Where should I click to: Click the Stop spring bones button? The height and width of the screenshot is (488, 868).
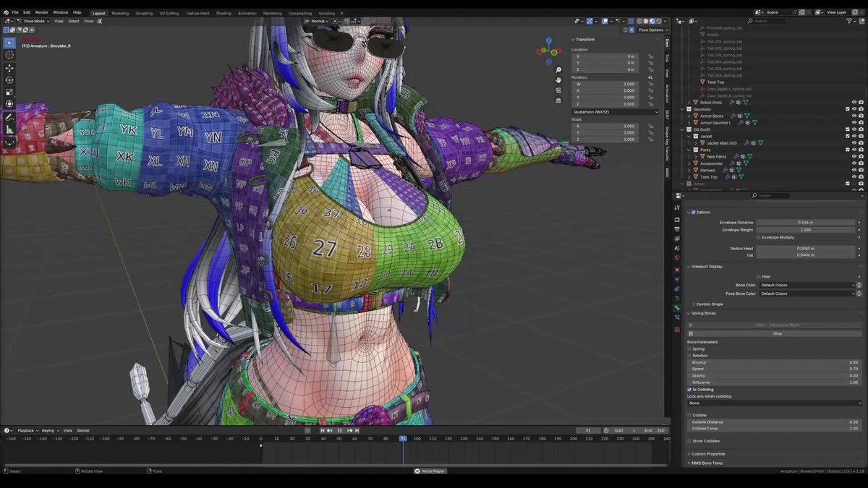778,333
